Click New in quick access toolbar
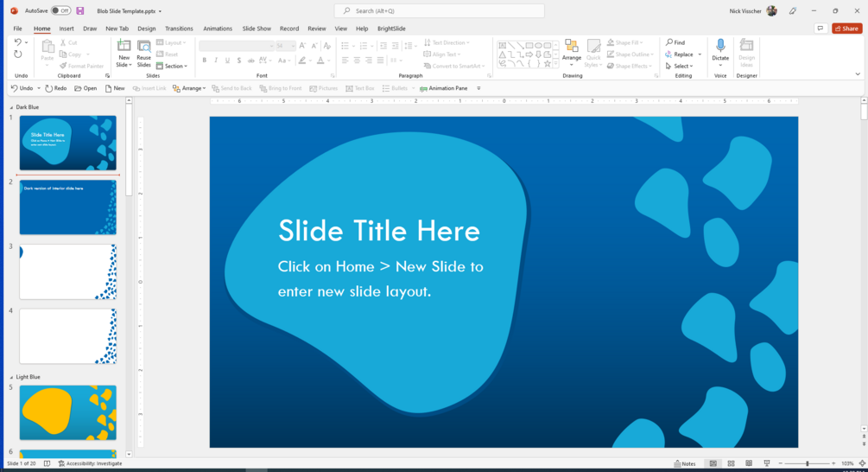The width and height of the screenshot is (868, 472). point(115,89)
